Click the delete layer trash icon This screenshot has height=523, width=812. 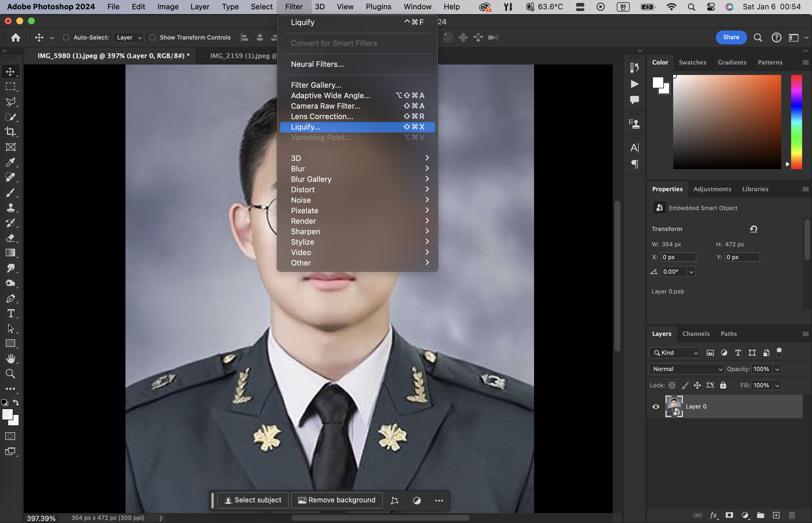(792, 515)
